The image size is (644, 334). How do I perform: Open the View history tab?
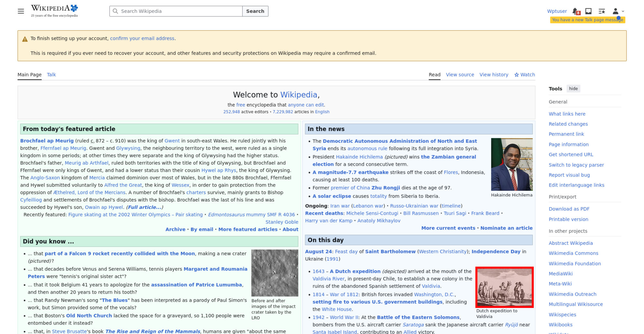494,75
